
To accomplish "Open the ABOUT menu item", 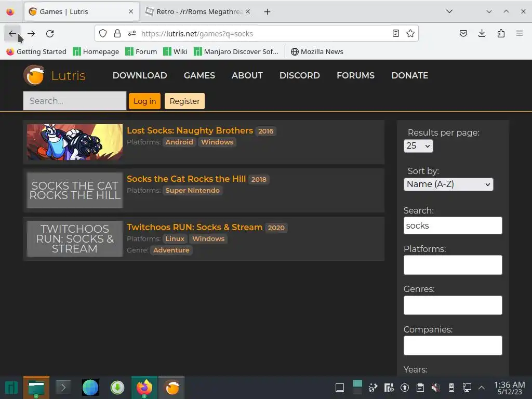I will pyautogui.click(x=247, y=75).
